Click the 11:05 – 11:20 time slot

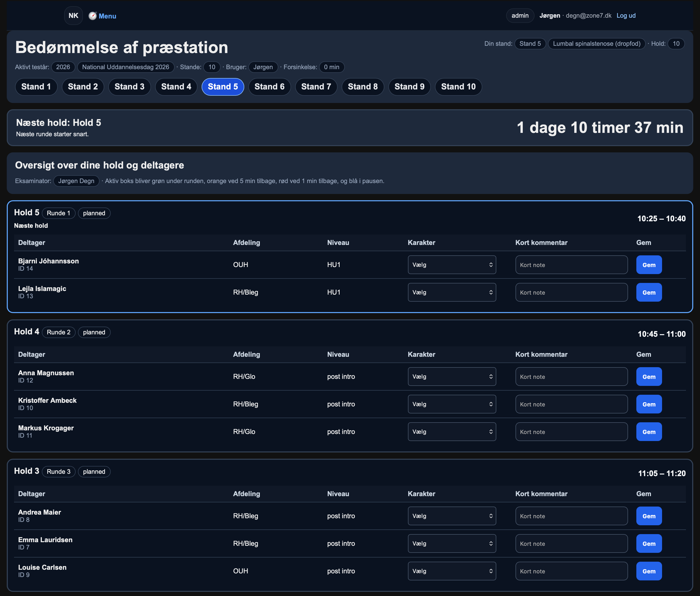coord(662,473)
